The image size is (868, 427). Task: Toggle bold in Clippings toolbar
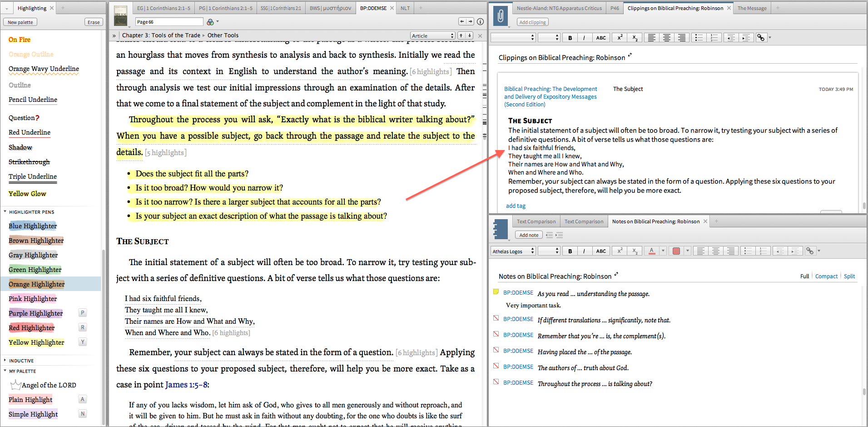click(570, 38)
